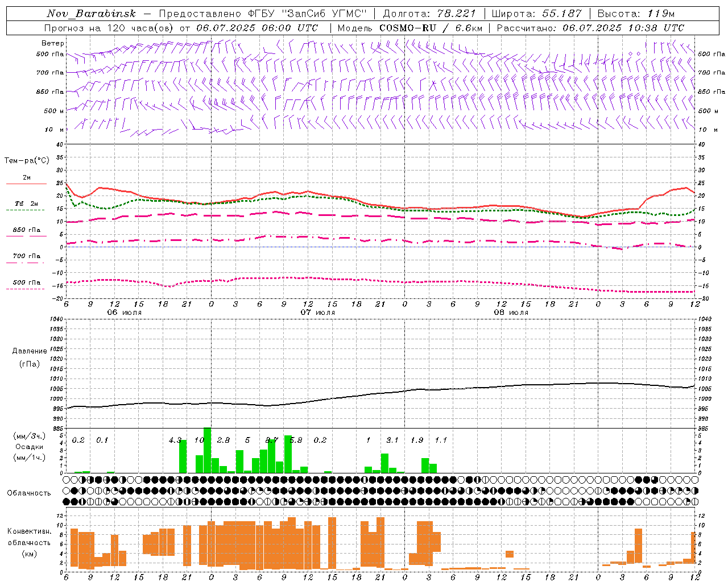This screenshot has height=582, width=728.
Task: Click the 700 гПа temperature legend entry
Action: click(x=27, y=256)
